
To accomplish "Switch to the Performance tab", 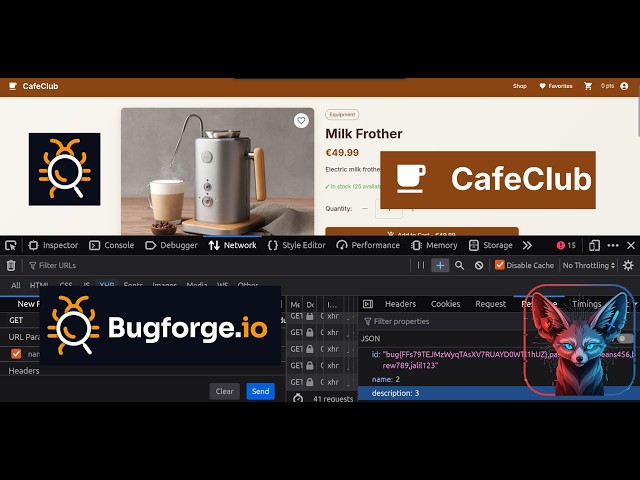I will pyautogui.click(x=368, y=245).
